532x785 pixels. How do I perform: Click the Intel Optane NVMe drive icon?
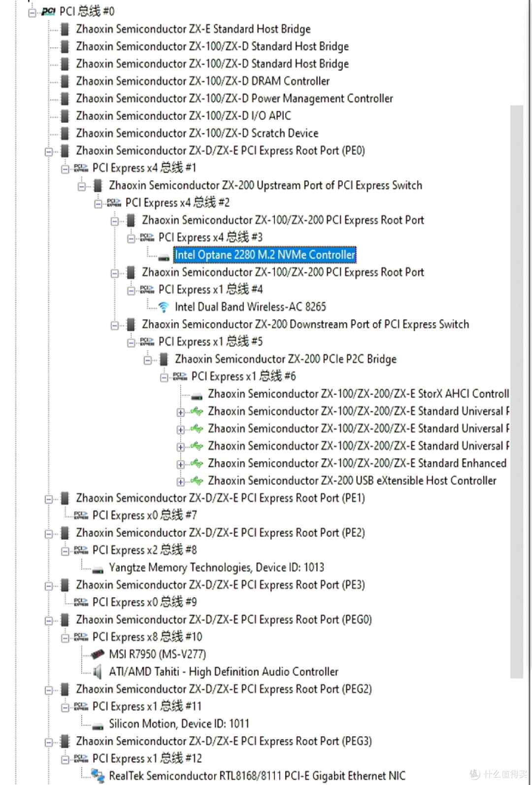point(164,257)
